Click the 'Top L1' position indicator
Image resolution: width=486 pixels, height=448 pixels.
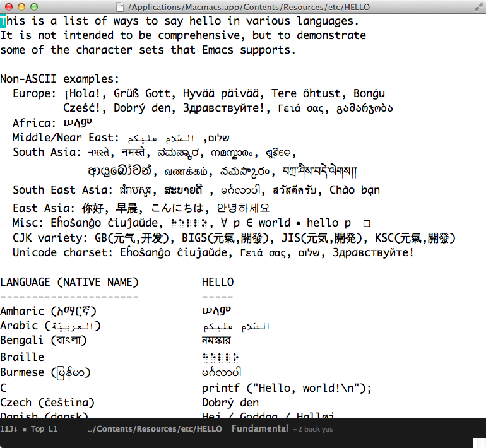tap(44, 430)
